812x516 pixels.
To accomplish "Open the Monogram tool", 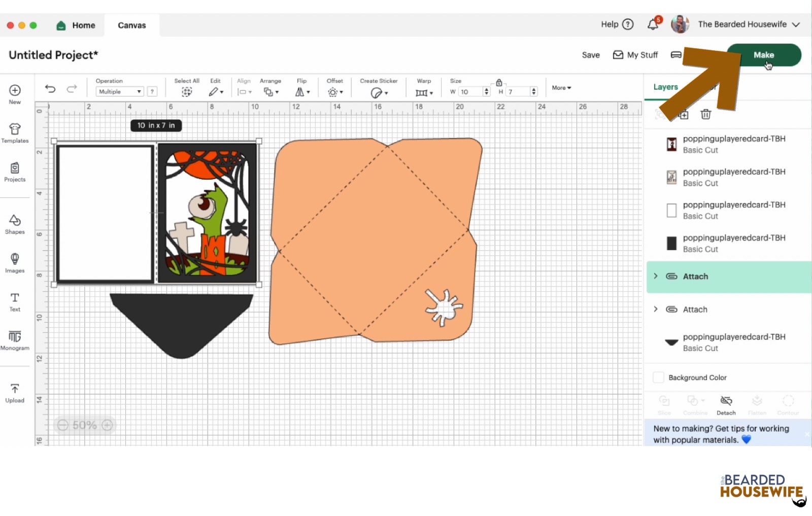I will (x=15, y=340).
